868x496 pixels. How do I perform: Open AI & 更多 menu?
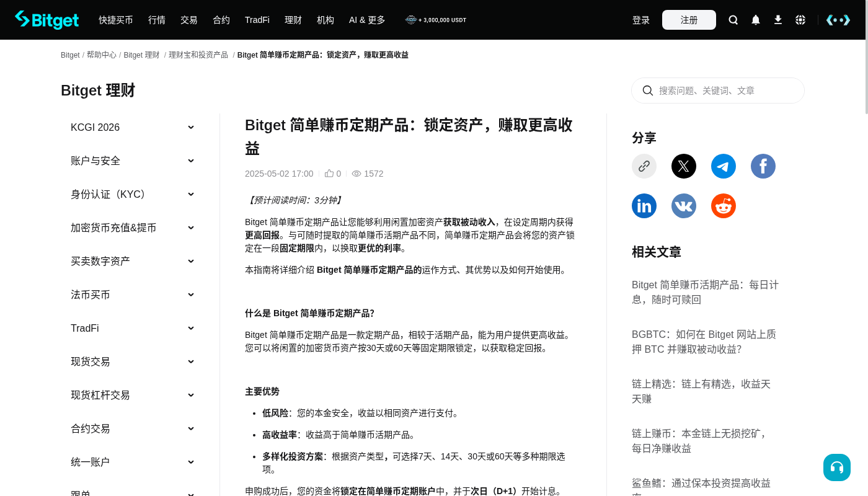point(367,20)
